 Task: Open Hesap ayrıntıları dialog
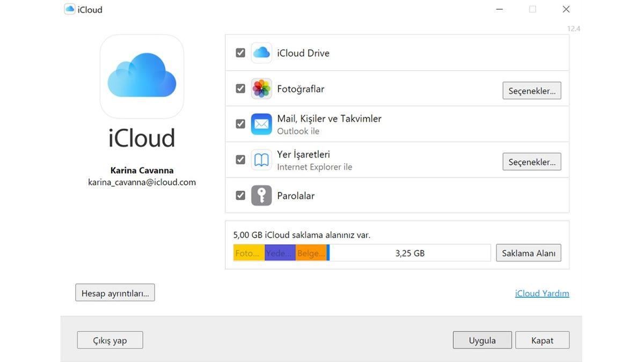tap(115, 292)
